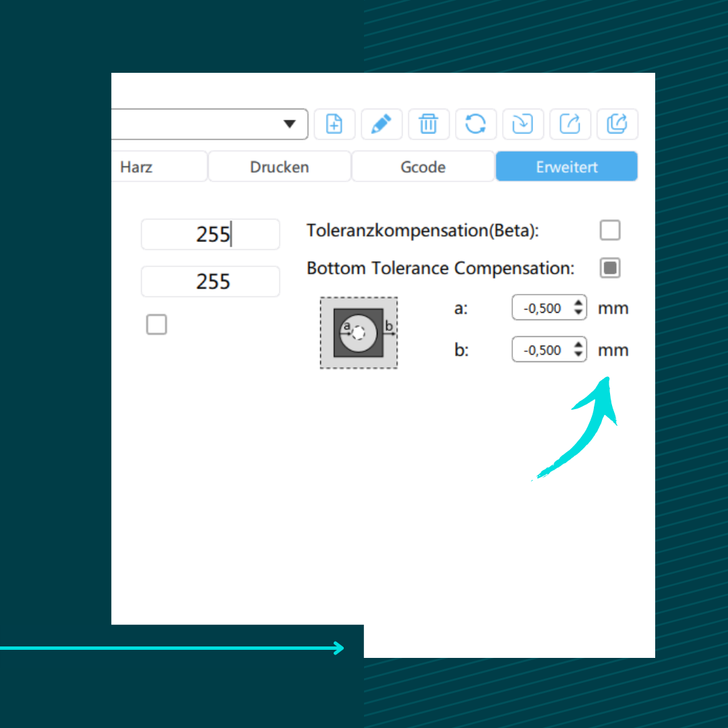The image size is (728, 728).
Task: Decrease value b with the down arrow
Action: click(x=578, y=355)
